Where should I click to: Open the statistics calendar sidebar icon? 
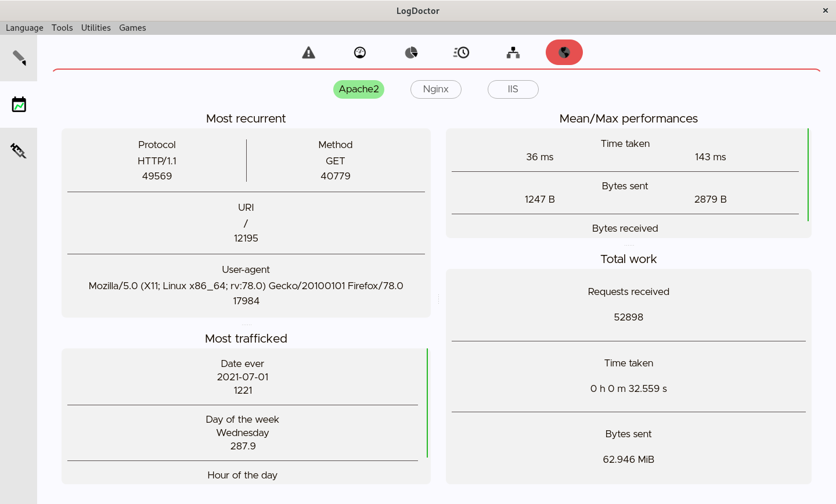tap(19, 105)
